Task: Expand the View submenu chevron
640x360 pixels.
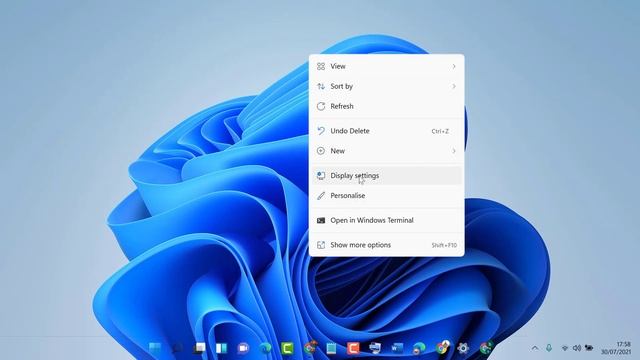Action: click(454, 66)
